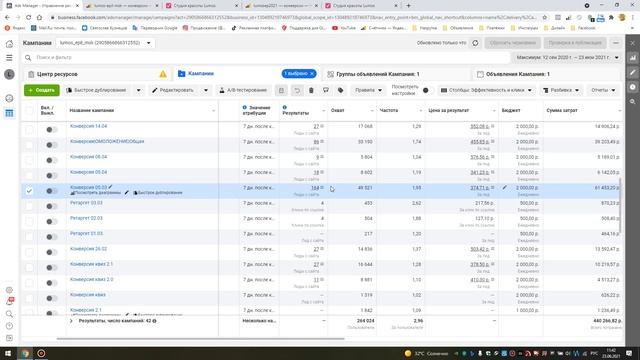
Task: Open Отчеты dropdown
Action: 603,90
